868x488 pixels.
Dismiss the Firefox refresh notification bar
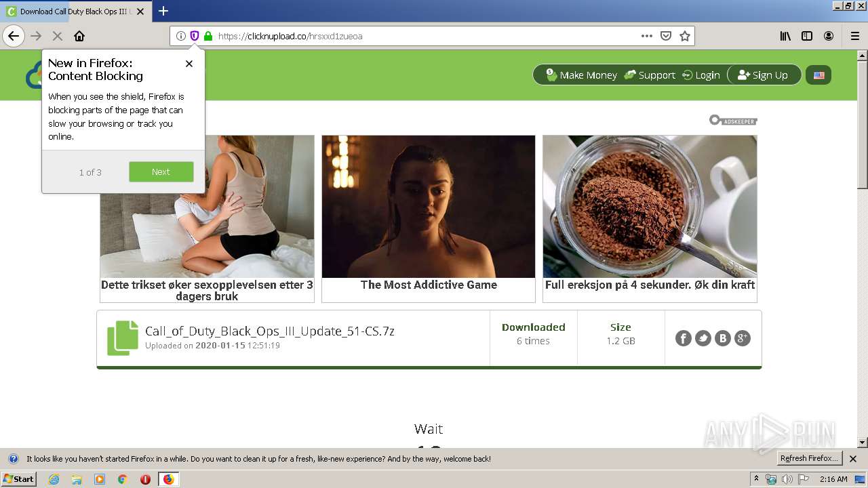(x=853, y=459)
